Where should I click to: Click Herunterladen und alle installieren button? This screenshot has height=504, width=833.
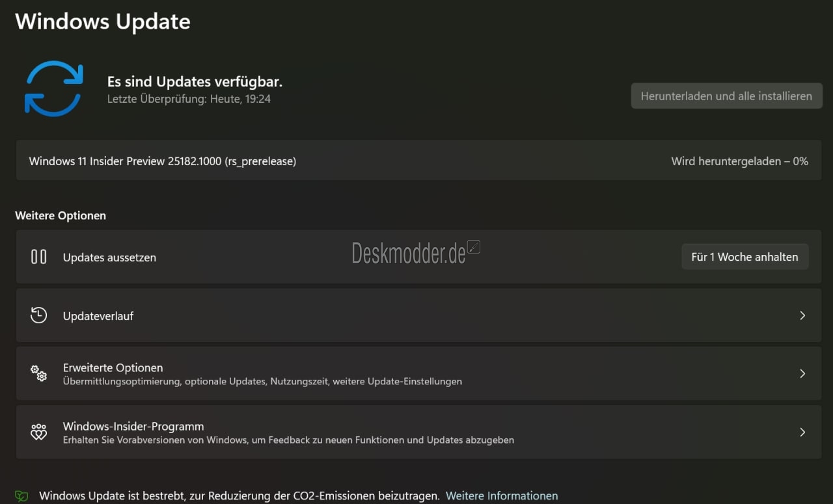(726, 96)
